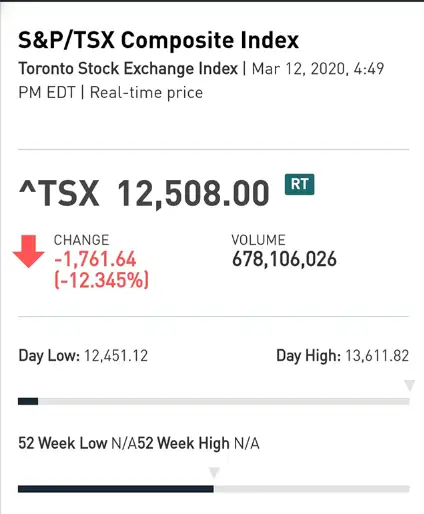This screenshot has height=514, width=424.
Task: Click the S&P/TSX Composite Index title
Action: pos(158,40)
